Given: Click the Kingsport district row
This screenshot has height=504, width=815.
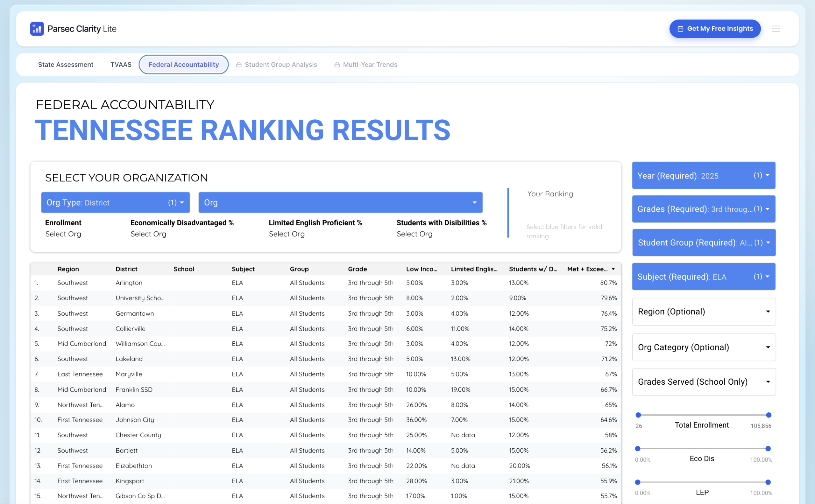Looking at the screenshot, I should tap(325, 481).
